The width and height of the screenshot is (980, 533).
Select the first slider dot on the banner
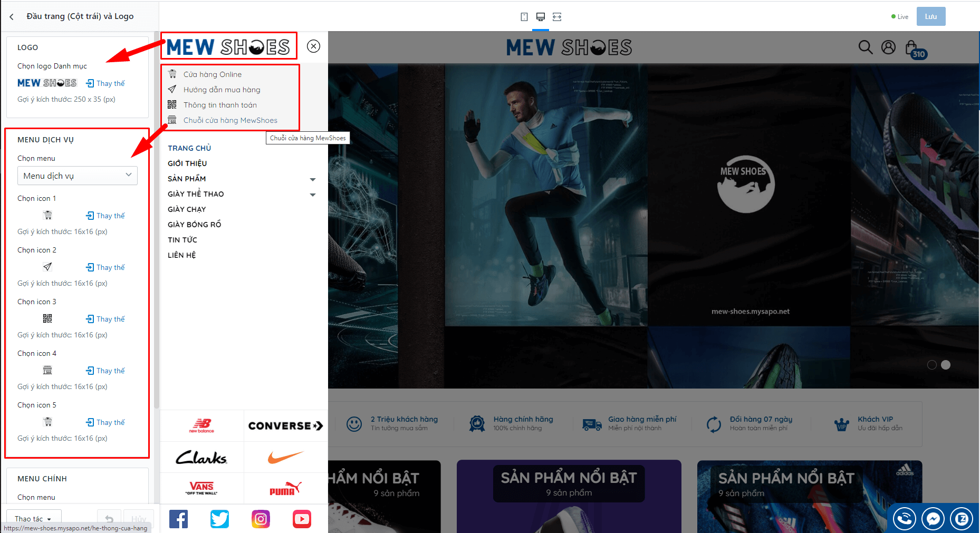(932, 365)
